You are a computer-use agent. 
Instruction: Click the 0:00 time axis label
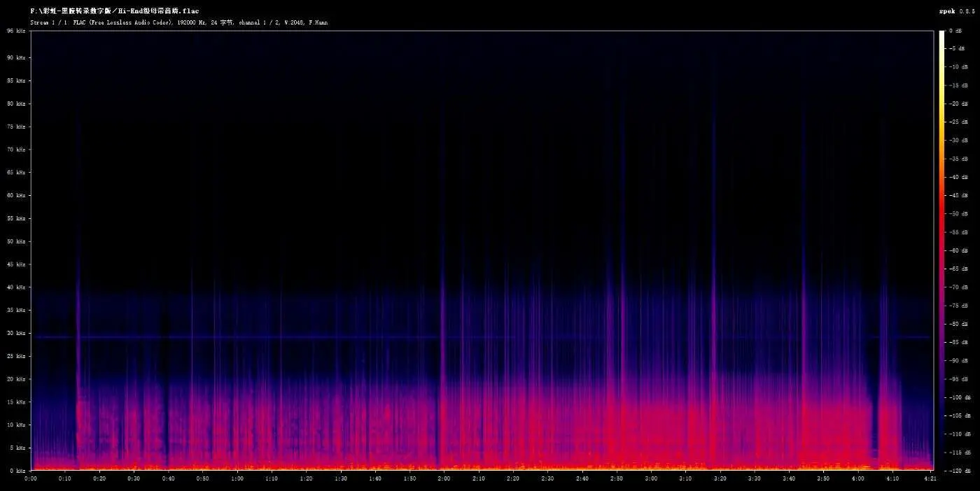pos(31,479)
